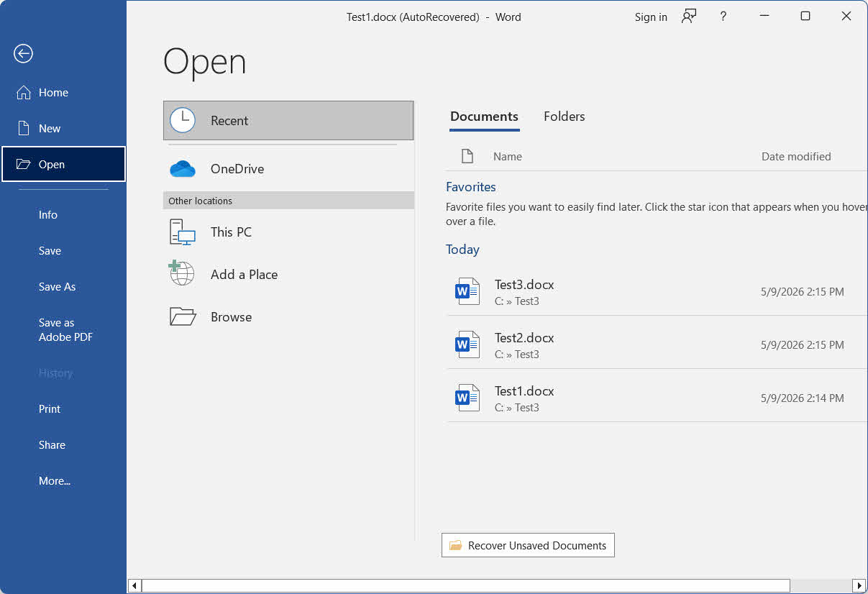Click the horizontal scrollbar right arrow

pos(859,586)
